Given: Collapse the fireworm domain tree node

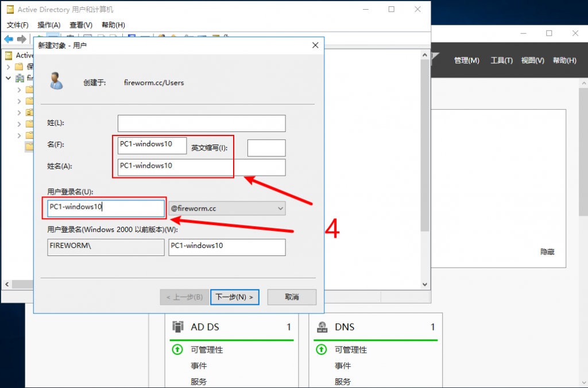Looking at the screenshot, I should tap(8, 78).
